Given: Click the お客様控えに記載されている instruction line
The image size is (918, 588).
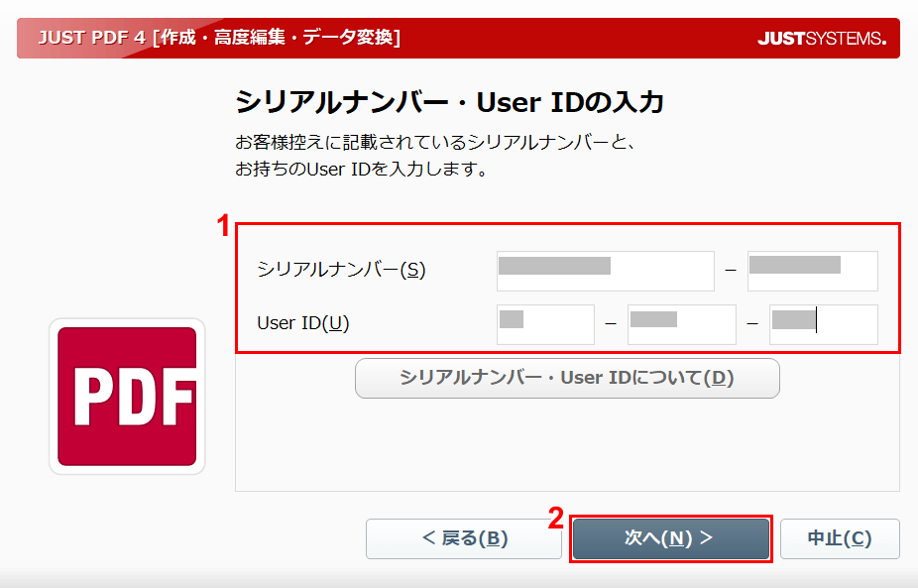Looking at the screenshot, I should (435, 143).
